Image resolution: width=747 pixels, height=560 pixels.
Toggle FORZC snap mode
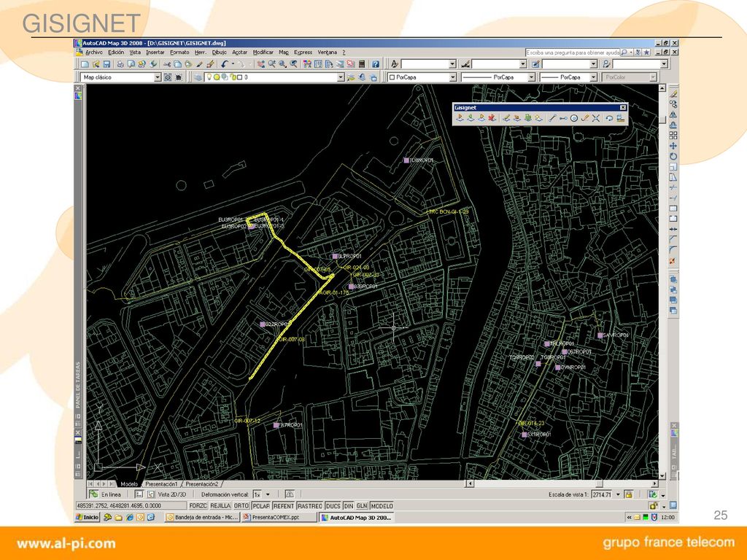pos(198,506)
